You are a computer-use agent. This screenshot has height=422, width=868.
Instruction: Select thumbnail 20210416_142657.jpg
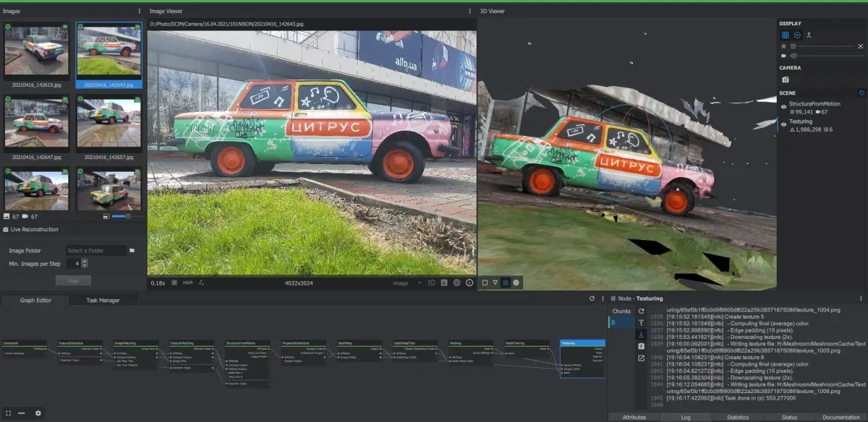pos(109,126)
